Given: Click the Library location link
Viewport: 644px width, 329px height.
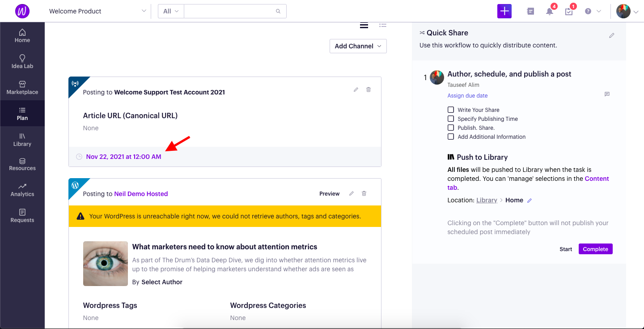Looking at the screenshot, I should (487, 200).
